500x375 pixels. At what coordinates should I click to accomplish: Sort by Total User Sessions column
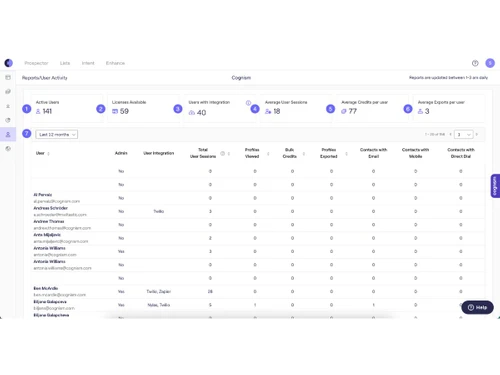coord(229,153)
